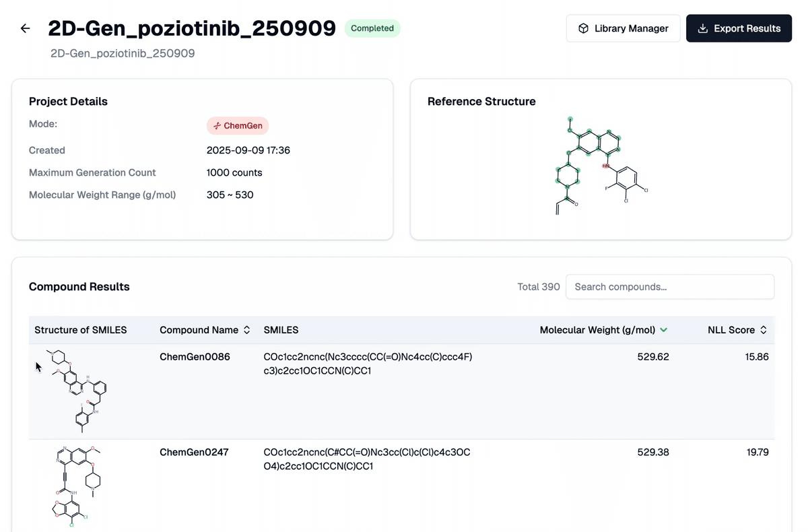
Task: Select the compound name ChemGen0247
Action: tap(194, 452)
